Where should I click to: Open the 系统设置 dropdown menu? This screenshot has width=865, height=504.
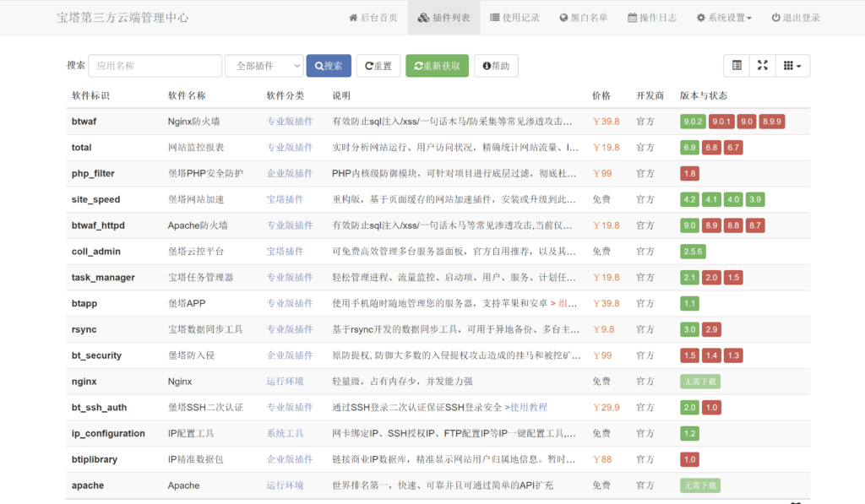click(724, 18)
